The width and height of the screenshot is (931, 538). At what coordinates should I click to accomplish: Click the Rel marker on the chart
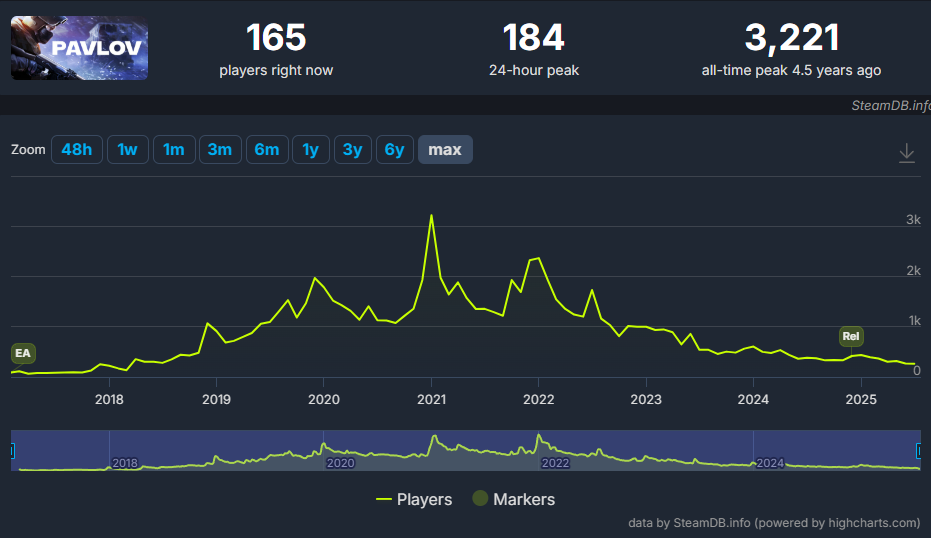point(851,336)
